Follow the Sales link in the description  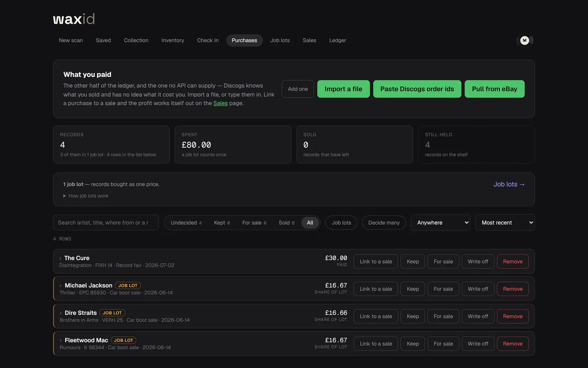click(x=220, y=103)
